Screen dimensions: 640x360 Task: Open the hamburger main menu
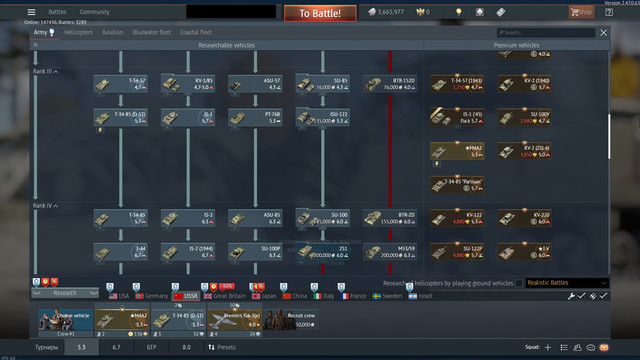click(31, 12)
